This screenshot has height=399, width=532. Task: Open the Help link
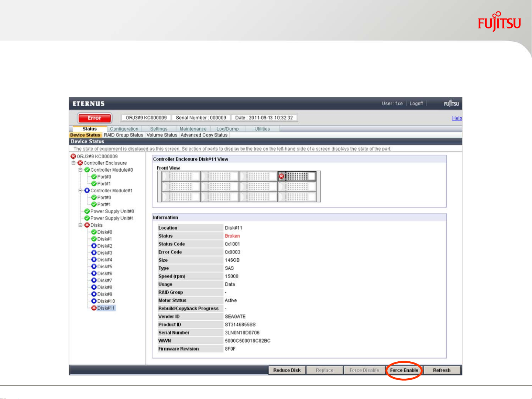pos(457,118)
